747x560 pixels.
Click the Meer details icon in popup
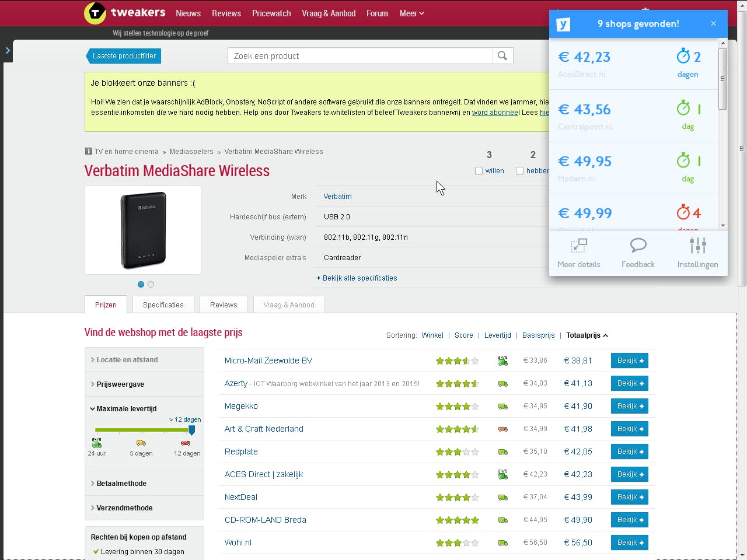(x=578, y=246)
